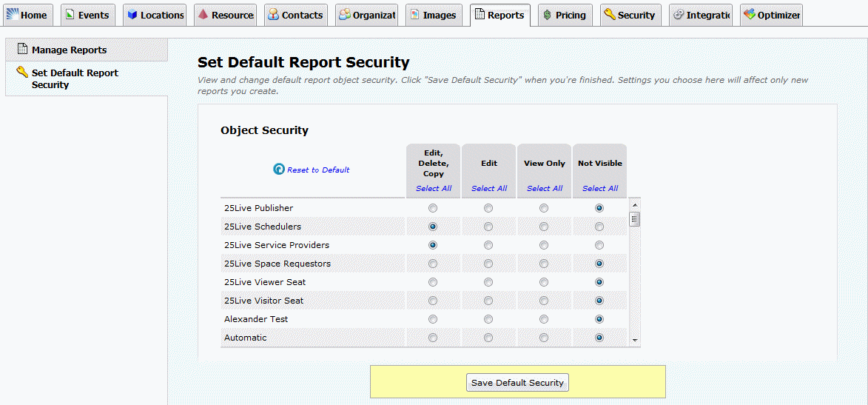The height and width of the screenshot is (405, 868).
Task: Open Manage Reports in the sidebar
Action: pyautogui.click(x=87, y=50)
